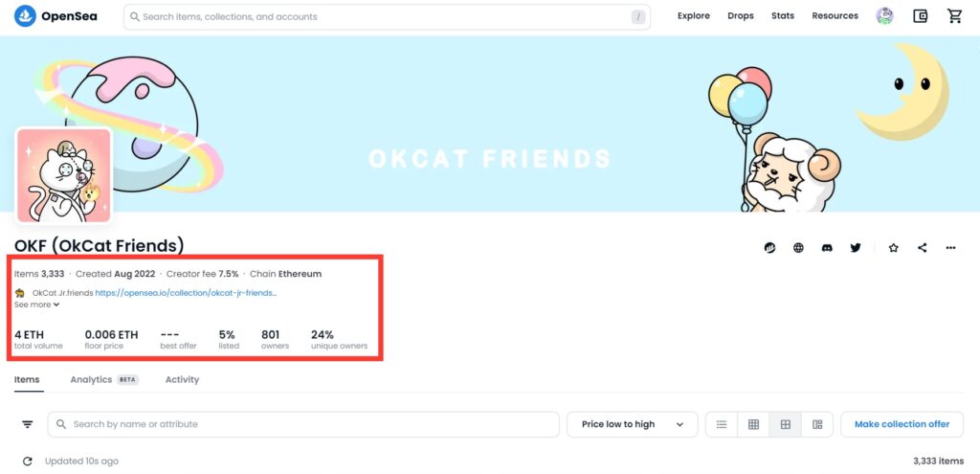The image size is (980, 474).
Task: Select the Created Aug 2022 text
Action: click(116, 274)
